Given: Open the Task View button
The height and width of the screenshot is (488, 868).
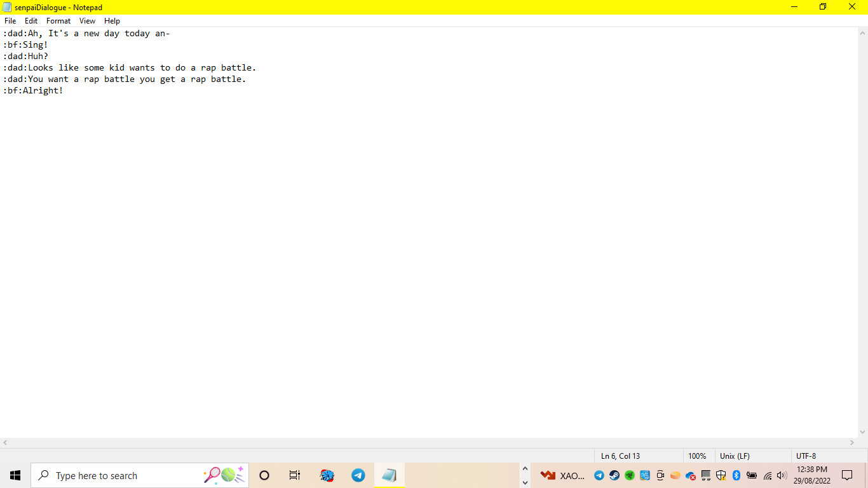Looking at the screenshot, I should click(295, 475).
